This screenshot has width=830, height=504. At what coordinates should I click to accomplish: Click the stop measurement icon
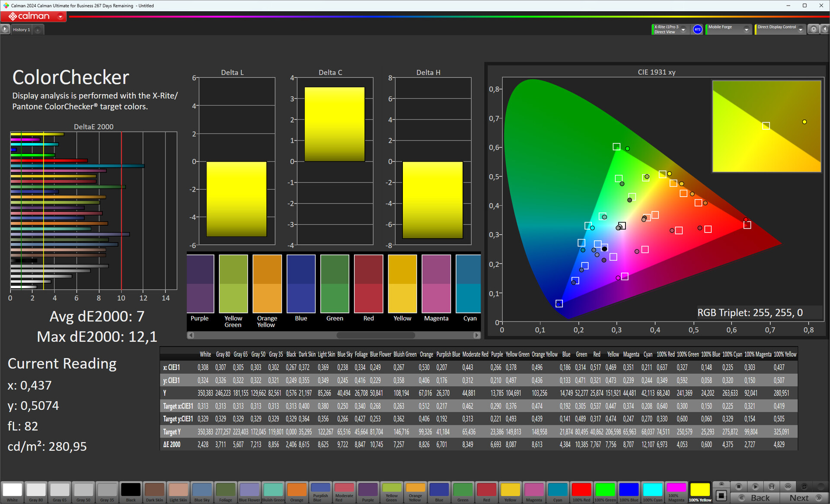(739, 486)
